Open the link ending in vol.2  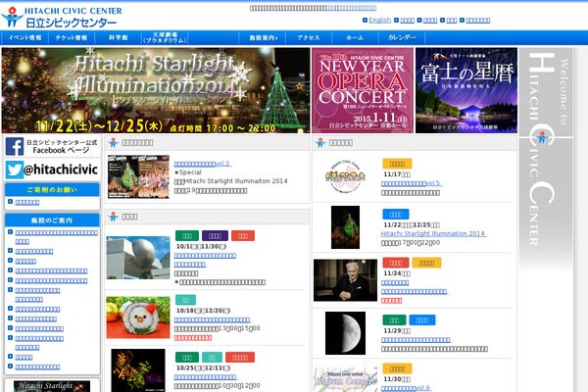click(x=203, y=164)
